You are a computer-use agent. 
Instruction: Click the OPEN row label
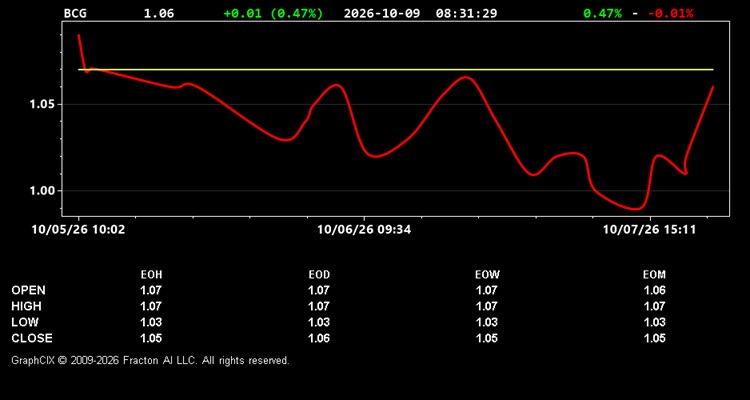29,290
